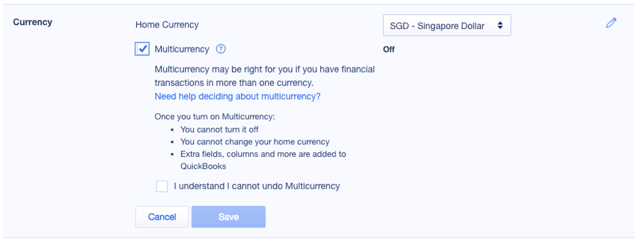
Task: Click the Multicurrency checkbox label text
Action: tap(182, 49)
